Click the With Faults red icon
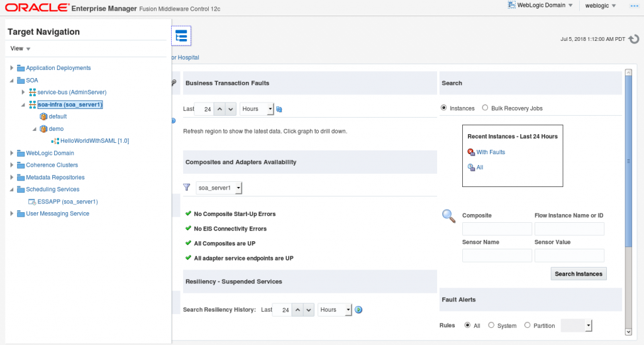Viewport: 644px width, 345px height. (471, 152)
